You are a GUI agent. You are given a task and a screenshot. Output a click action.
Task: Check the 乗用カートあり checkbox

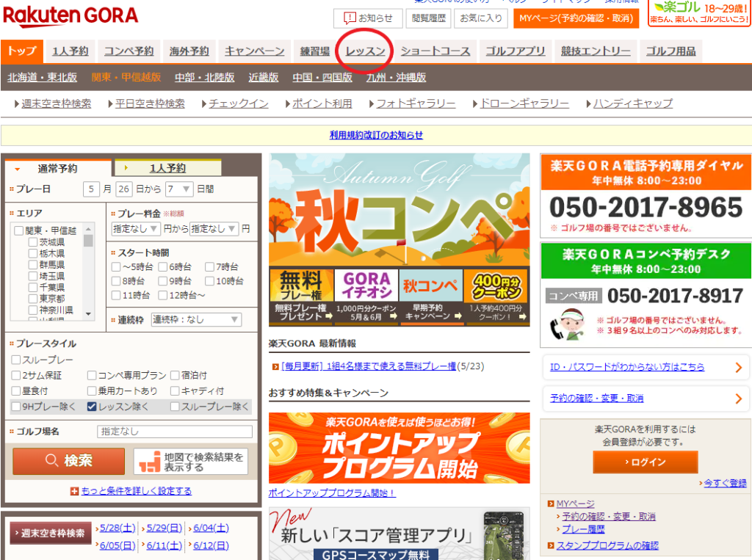coord(92,390)
